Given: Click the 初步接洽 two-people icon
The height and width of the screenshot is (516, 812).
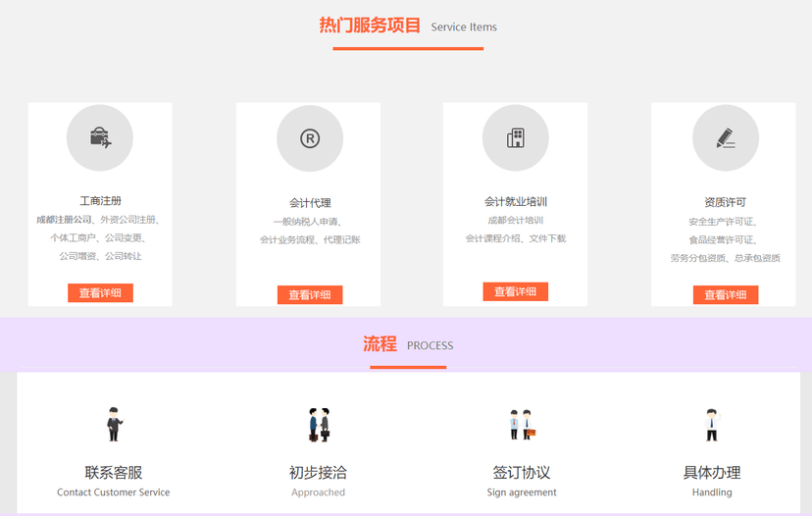Looking at the screenshot, I should pos(319,424).
